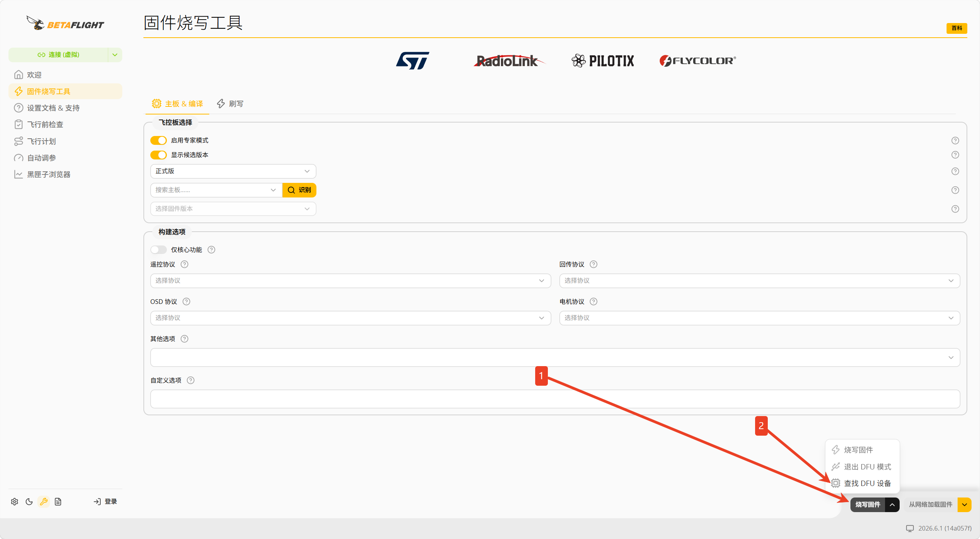Open the 遥控协议 选择协议 dropdown
This screenshot has height=539, width=980.
pos(350,281)
